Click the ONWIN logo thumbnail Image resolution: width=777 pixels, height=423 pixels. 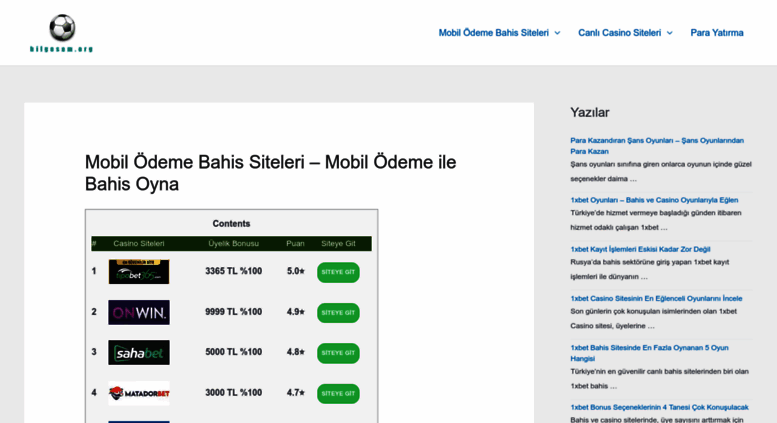coord(139,312)
